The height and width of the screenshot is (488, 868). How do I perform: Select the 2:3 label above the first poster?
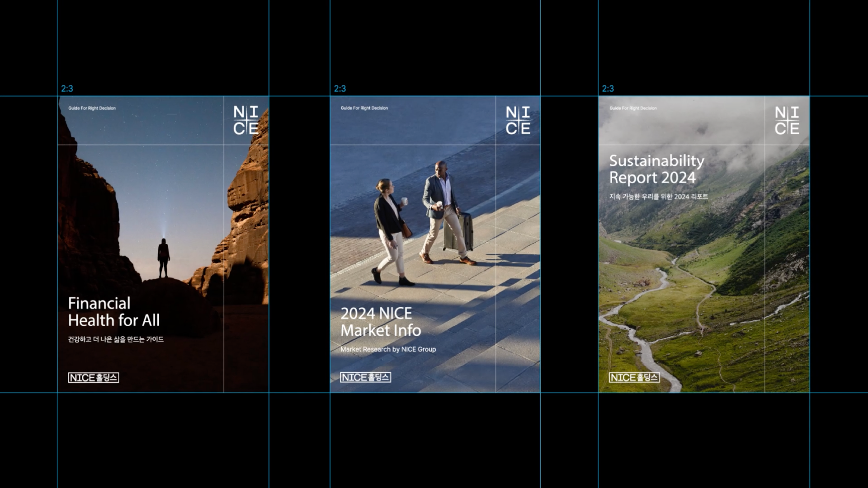click(x=67, y=89)
